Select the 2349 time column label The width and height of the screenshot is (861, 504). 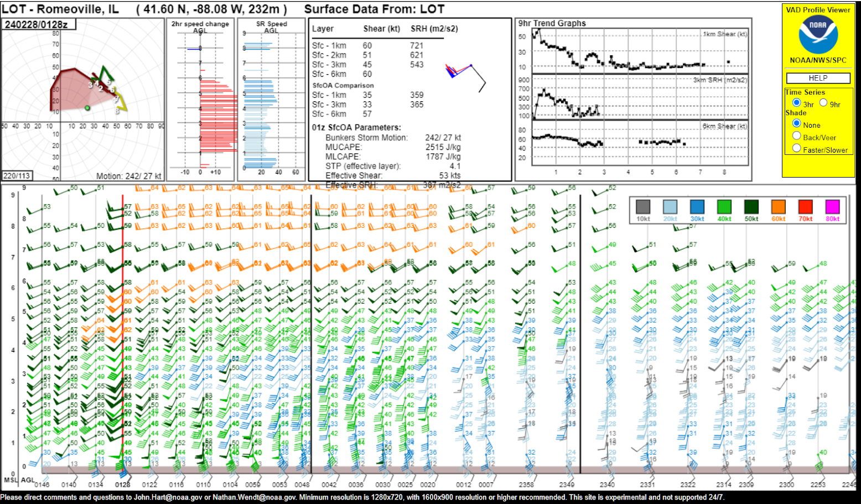point(567,485)
